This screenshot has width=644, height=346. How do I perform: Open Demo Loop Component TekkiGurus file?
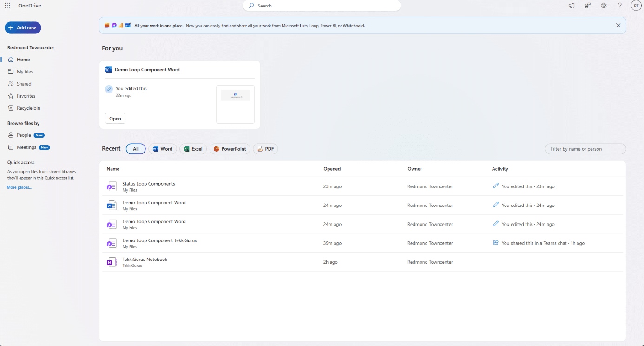159,240
